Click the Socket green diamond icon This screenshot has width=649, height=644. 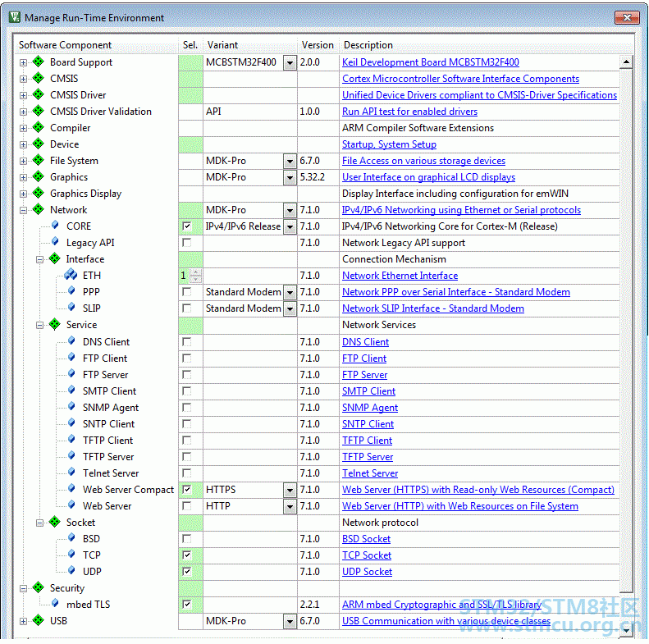(55, 522)
